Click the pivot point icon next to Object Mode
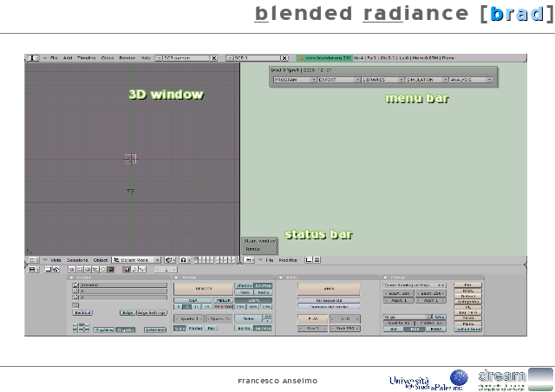555x392 pixels. [169, 259]
